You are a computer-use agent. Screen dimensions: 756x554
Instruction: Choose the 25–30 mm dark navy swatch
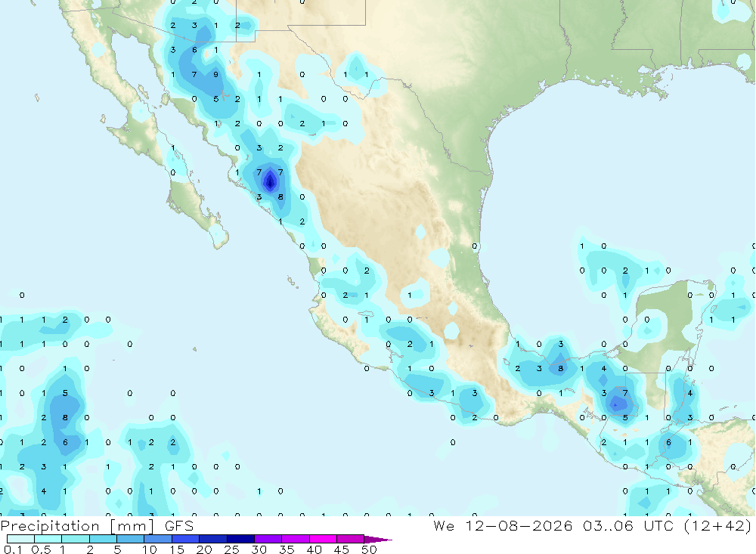[240, 539]
